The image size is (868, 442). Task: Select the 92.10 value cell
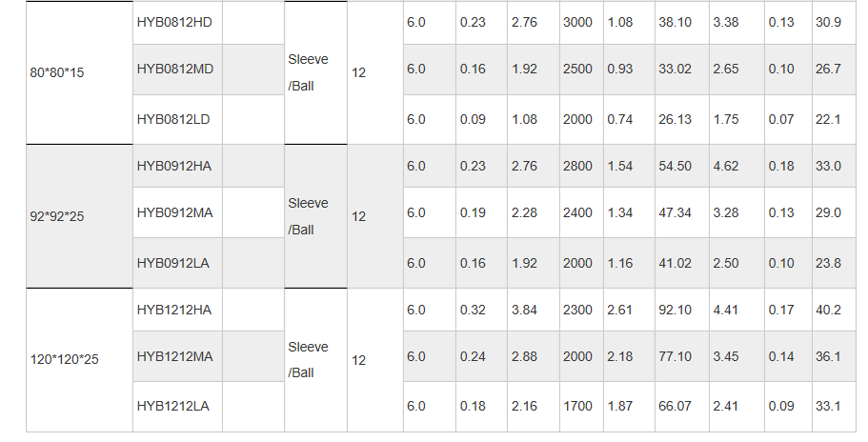click(x=675, y=310)
